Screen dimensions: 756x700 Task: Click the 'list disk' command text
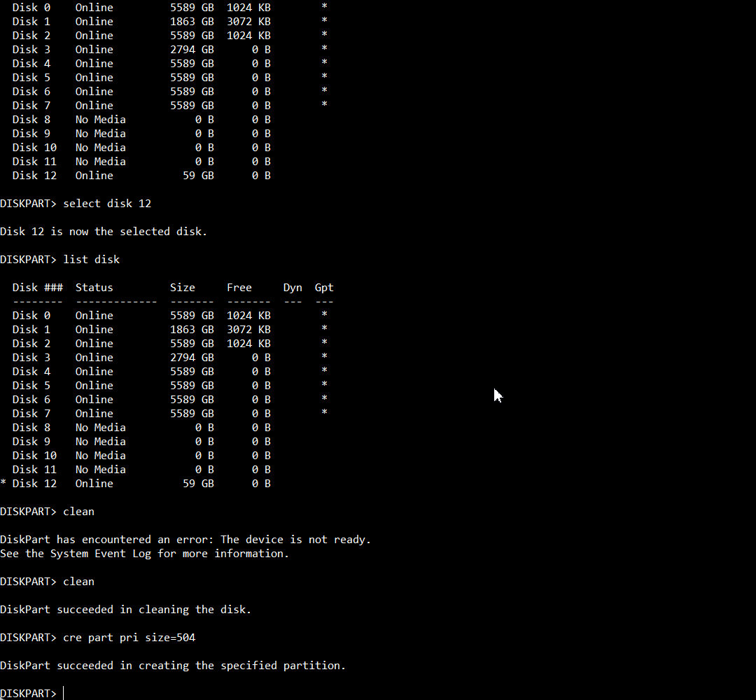(x=92, y=260)
